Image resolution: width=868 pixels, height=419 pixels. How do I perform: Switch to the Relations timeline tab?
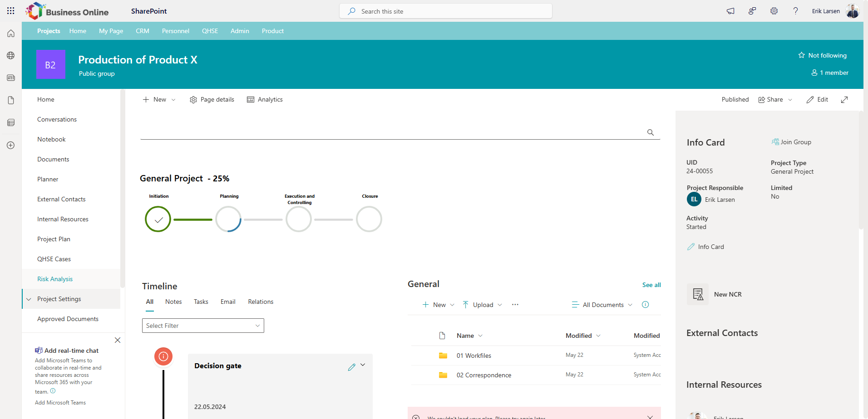[261, 302]
